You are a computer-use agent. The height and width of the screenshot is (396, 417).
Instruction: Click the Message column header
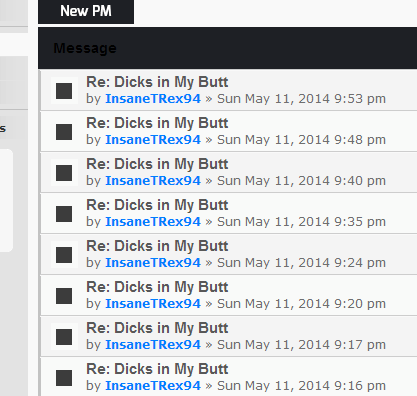coord(85,48)
